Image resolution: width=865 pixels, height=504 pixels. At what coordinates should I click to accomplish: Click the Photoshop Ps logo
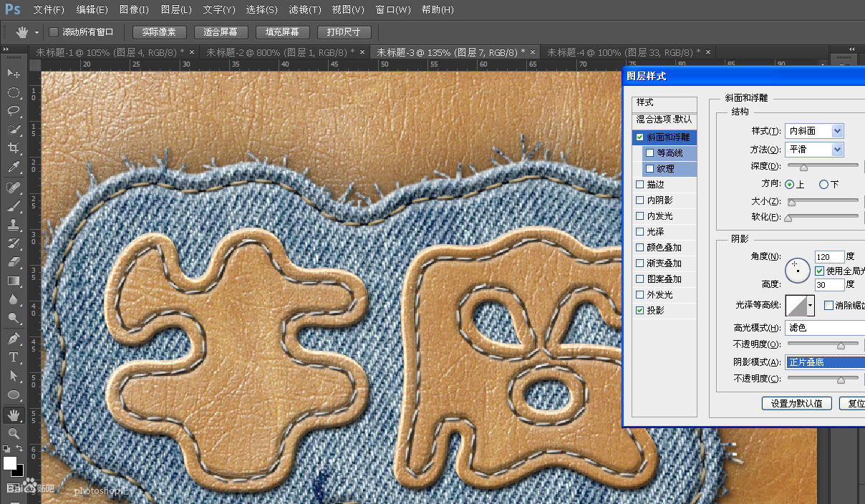click(12, 9)
